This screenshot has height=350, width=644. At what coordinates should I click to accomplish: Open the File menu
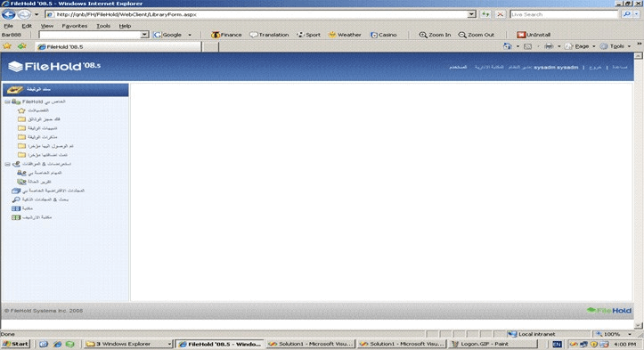8,26
